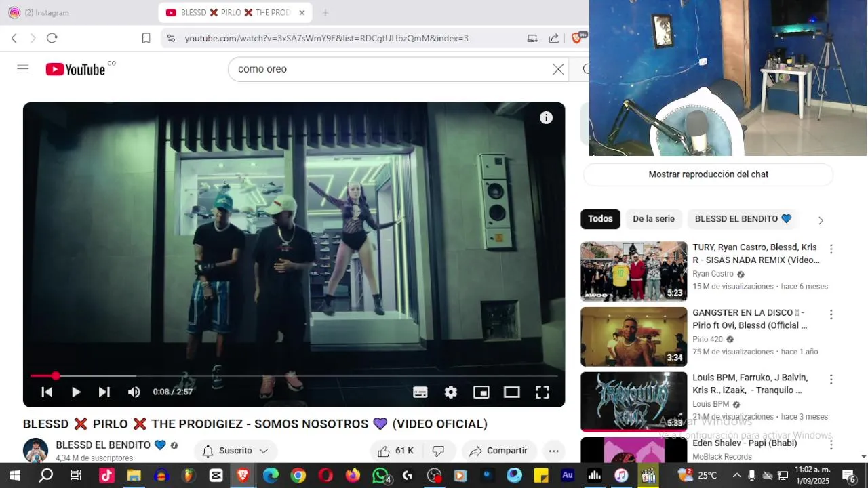This screenshot has width=868, height=488.
Task: Open the Windows Start menu
Action: pos(14,476)
